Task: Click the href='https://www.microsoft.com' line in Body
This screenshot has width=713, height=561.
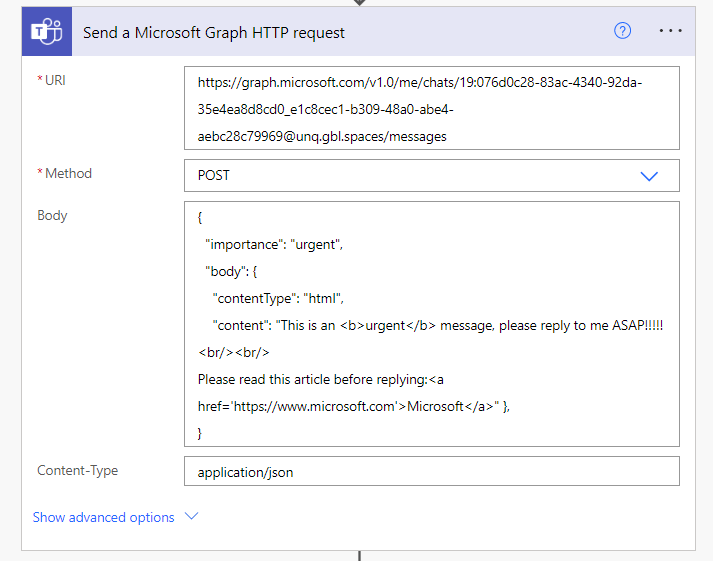Action: pyautogui.click(x=354, y=406)
